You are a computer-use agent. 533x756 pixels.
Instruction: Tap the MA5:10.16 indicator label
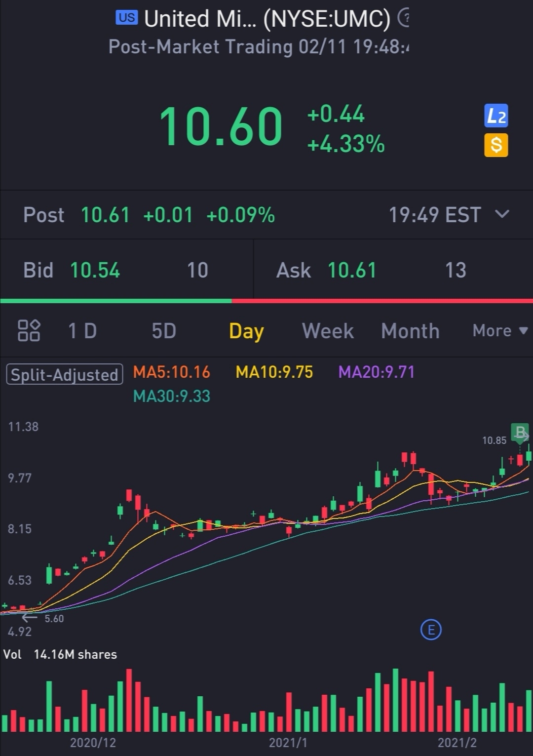172,372
